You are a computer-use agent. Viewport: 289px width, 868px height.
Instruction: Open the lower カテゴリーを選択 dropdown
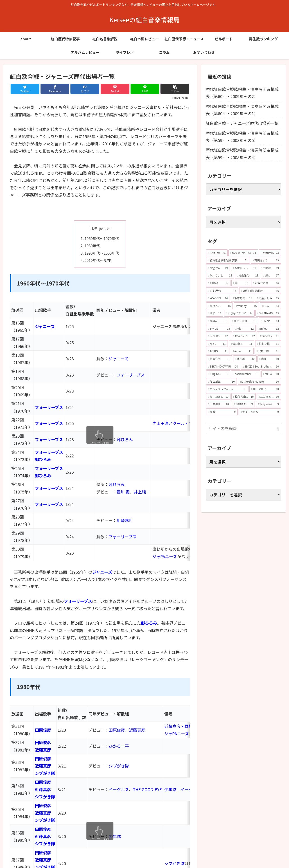[243, 495]
